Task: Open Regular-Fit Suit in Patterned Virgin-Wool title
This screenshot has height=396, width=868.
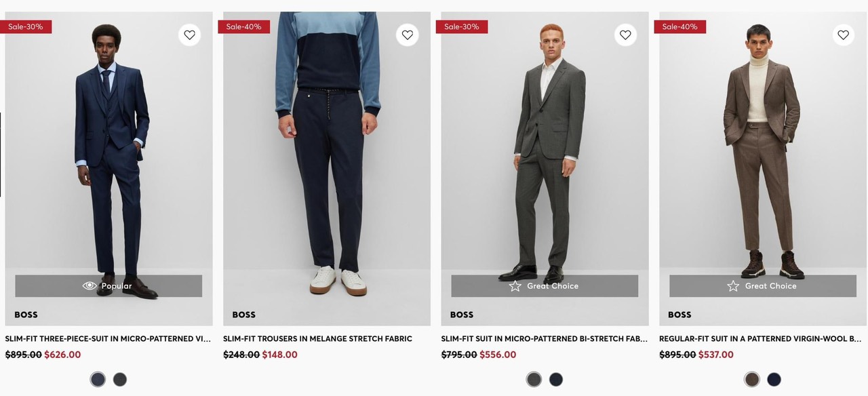Action: point(760,338)
